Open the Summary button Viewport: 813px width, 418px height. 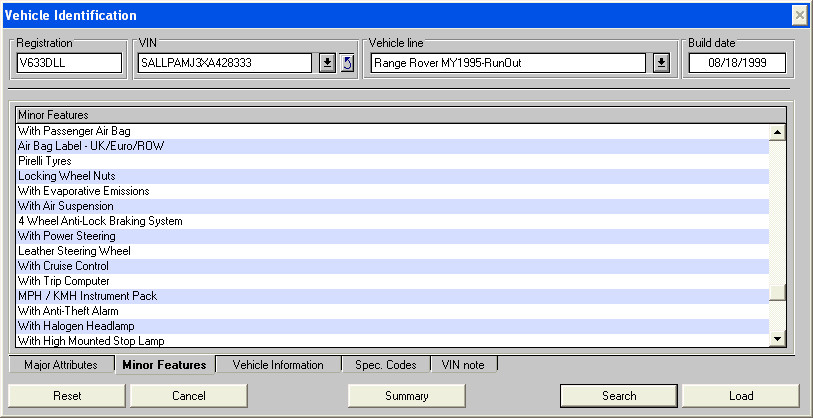[x=406, y=396]
